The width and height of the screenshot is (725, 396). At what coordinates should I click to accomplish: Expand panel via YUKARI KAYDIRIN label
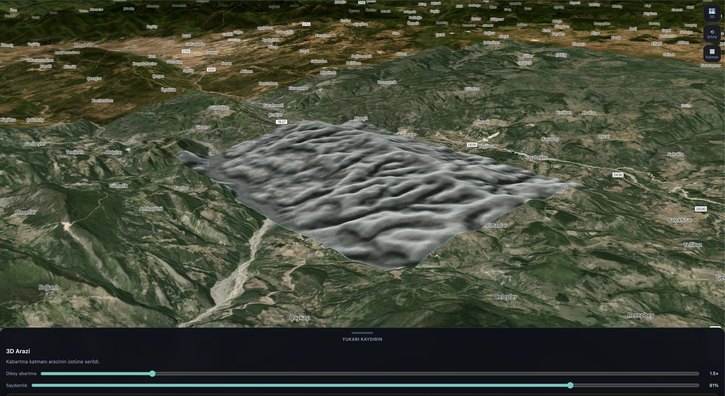pos(362,339)
